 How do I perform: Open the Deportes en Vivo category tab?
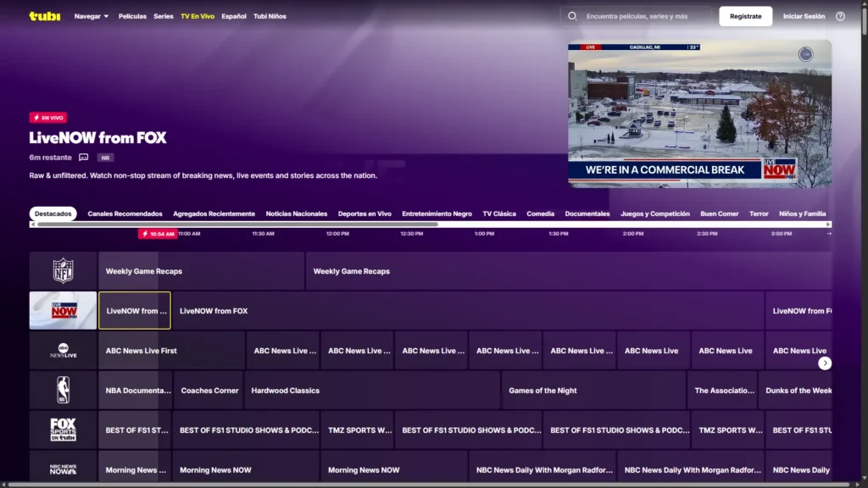pyautogui.click(x=364, y=213)
